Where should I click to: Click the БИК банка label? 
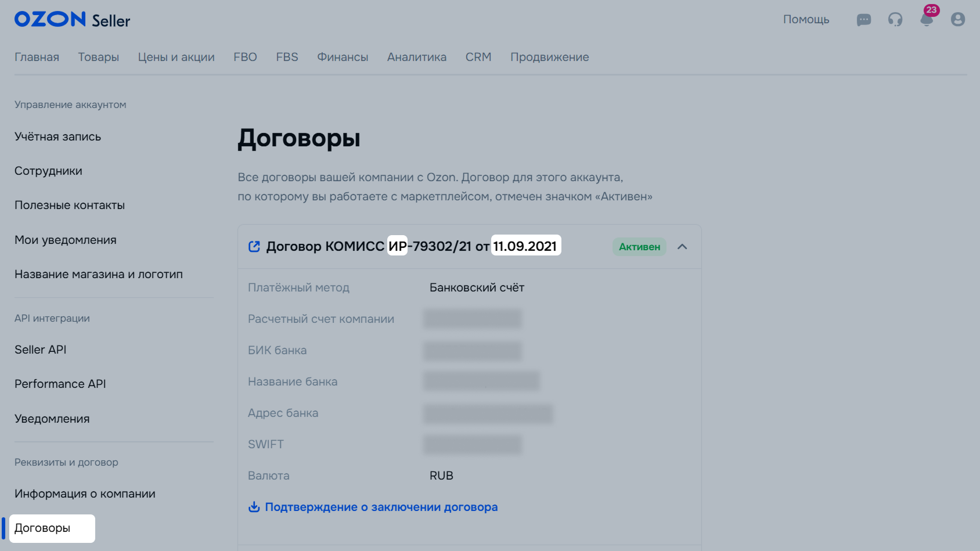click(x=277, y=350)
